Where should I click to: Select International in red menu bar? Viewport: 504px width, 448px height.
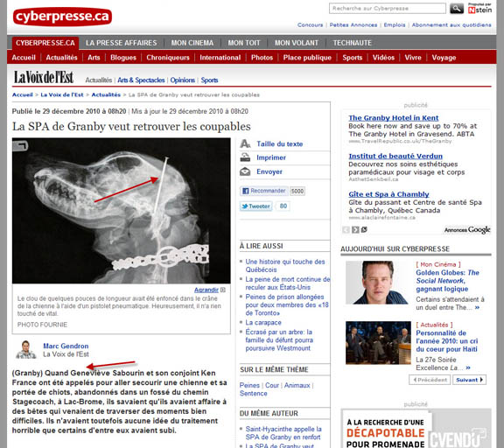(x=220, y=58)
